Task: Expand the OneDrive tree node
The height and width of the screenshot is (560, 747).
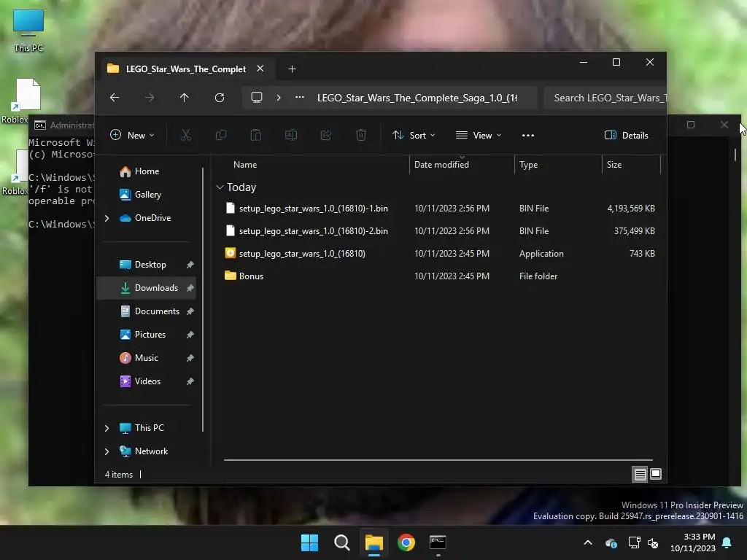Action: 107,218
